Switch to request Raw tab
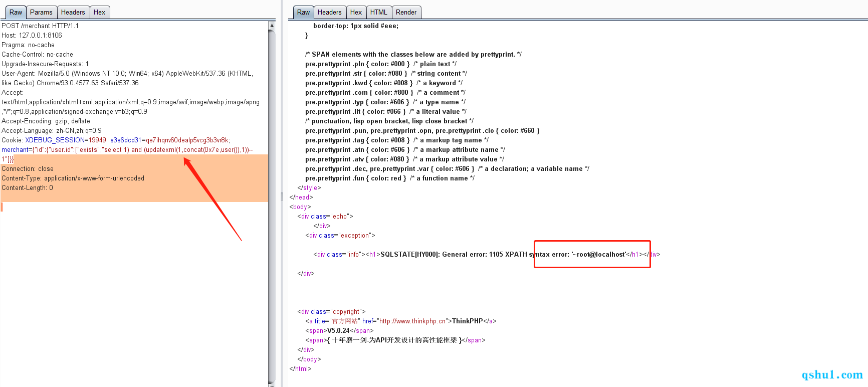Screen dimensions: 868x387 16,12
